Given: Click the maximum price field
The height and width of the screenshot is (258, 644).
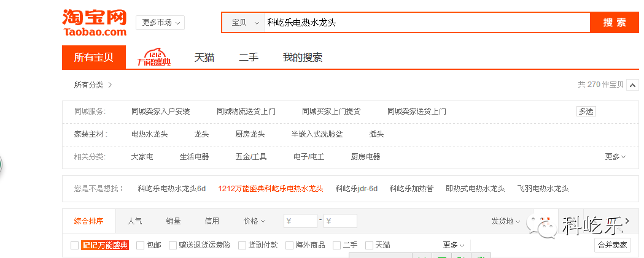Looking at the screenshot, I should pyautogui.click(x=340, y=221).
